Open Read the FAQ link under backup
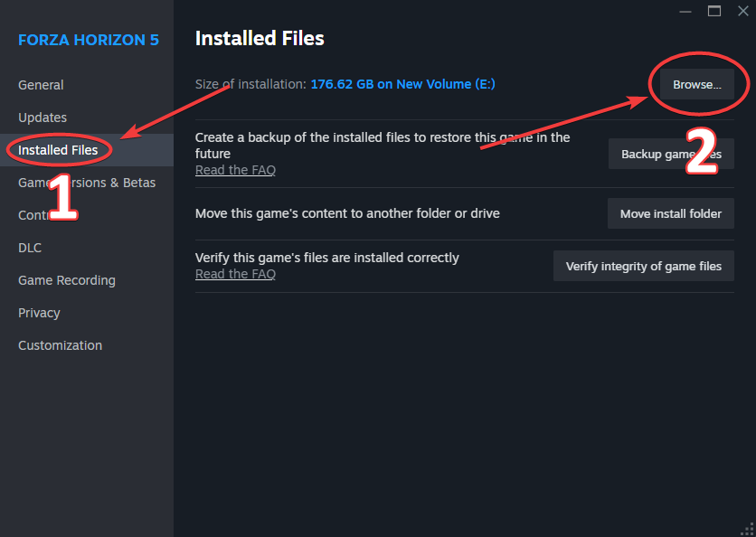The width and height of the screenshot is (756, 537). click(x=235, y=170)
